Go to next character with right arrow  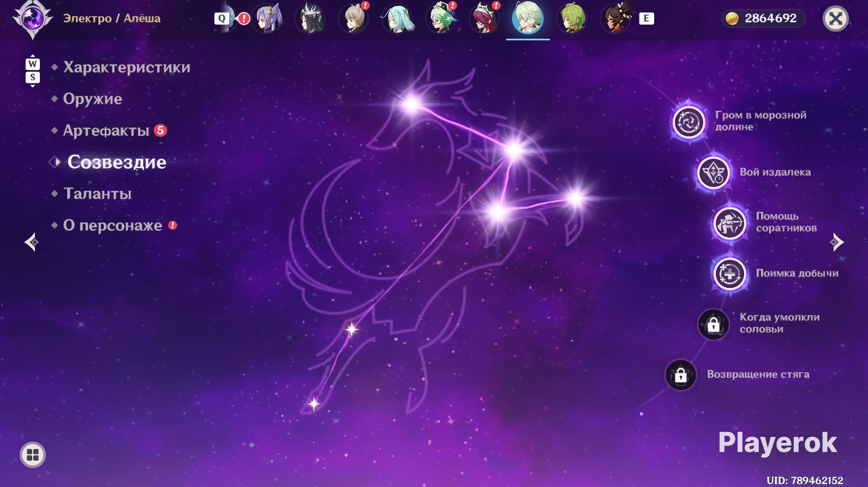pyautogui.click(x=837, y=242)
